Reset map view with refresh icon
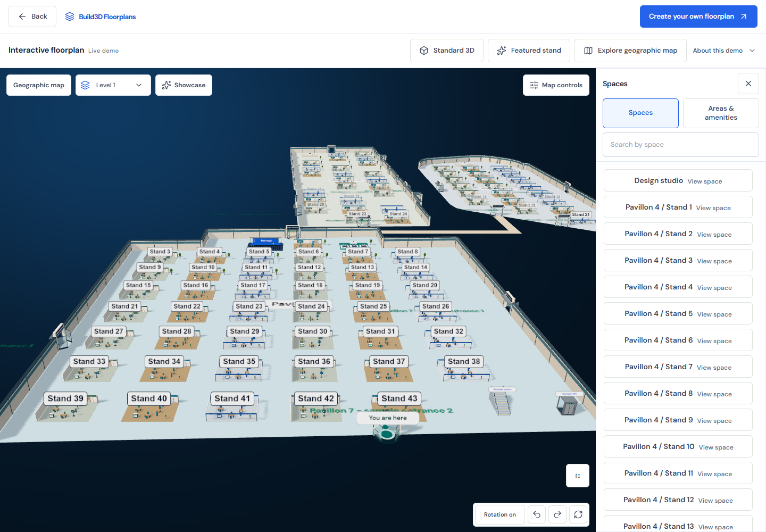This screenshot has height=532, width=766. (x=578, y=514)
